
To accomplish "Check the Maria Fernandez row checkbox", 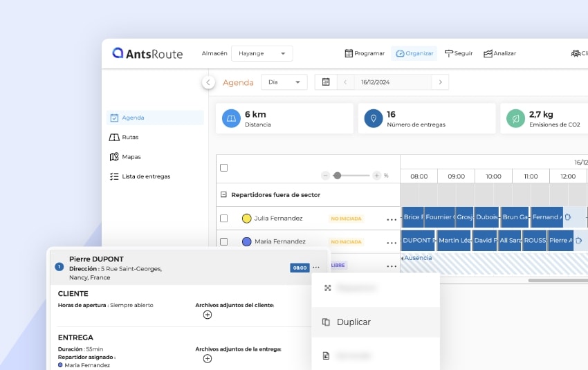I will (223, 241).
